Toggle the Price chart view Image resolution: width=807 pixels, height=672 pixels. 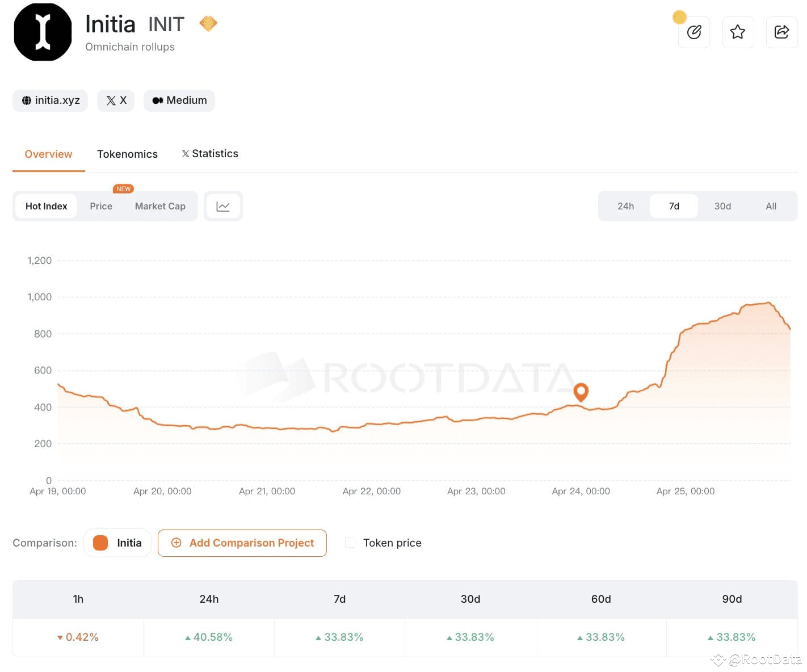(101, 206)
